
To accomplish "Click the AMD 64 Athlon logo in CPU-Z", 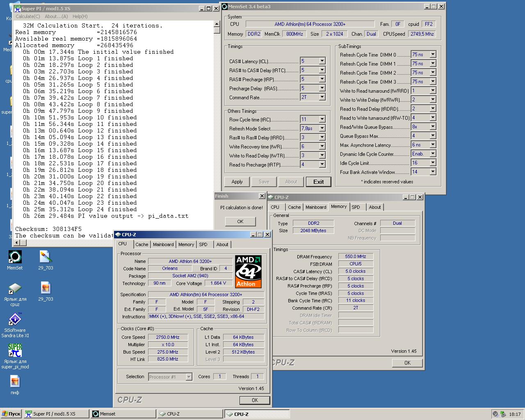I will tap(249, 272).
